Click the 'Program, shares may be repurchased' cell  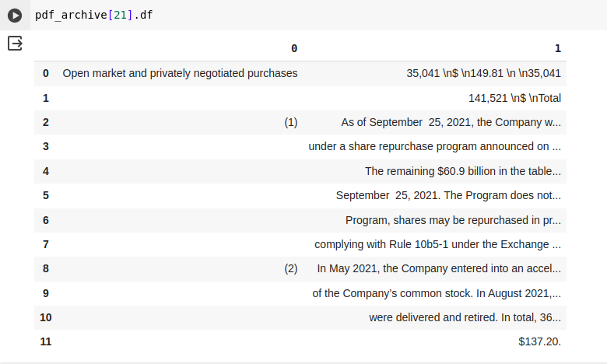(x=453, y=220)
